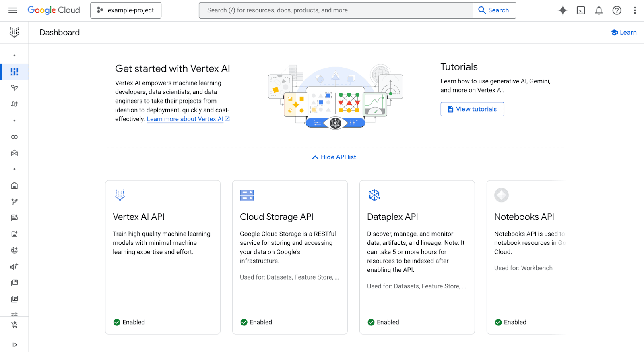Open the three-dot settings and utilities menu
Image resolution: width=644 pixels, height=352 pixels.
click(x=635, y=10)
